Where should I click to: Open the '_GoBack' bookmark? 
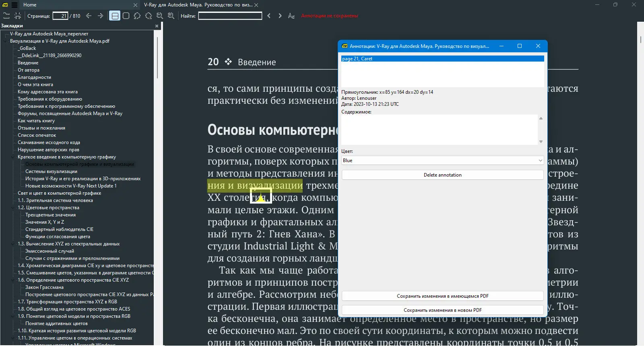[27, 48]
